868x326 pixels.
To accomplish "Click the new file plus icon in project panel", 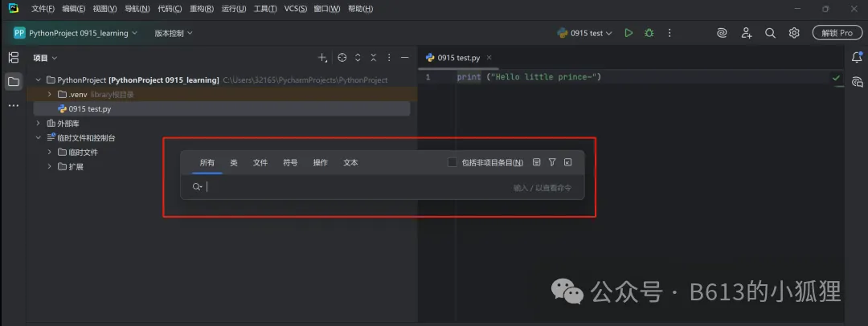I will pos(323,58).
